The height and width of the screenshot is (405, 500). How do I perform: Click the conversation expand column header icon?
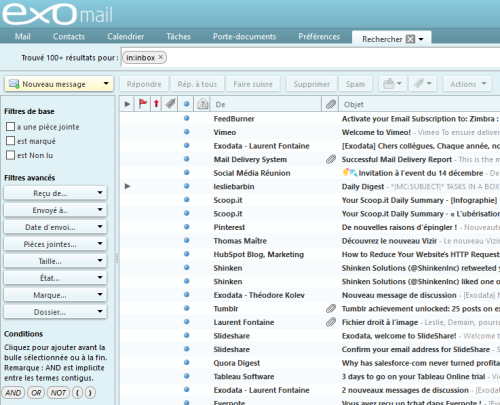[x=127, y=104]
